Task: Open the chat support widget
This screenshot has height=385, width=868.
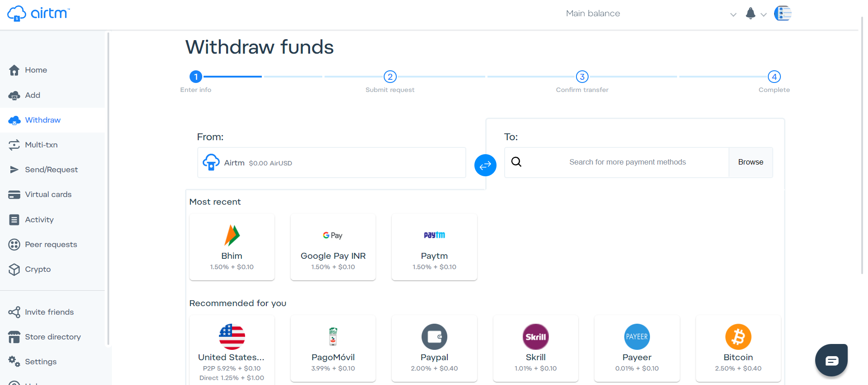Action: (x=831, y=360)
